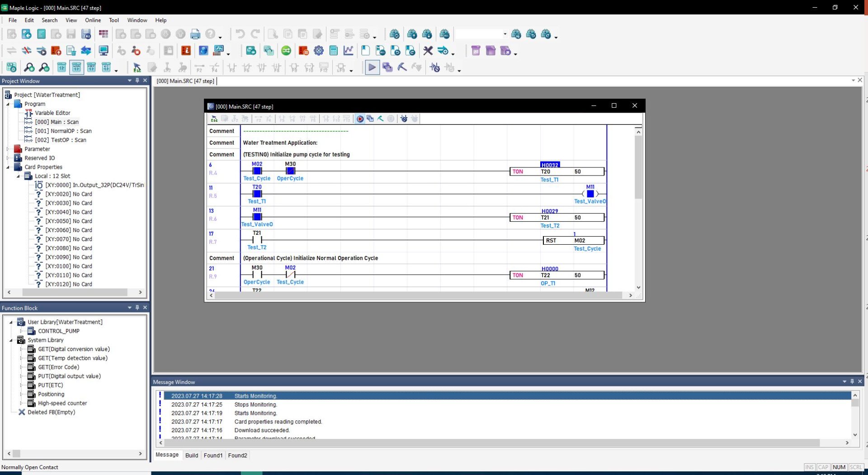
Task: Click the red PLC information icon
Action: tap(186, 51)
